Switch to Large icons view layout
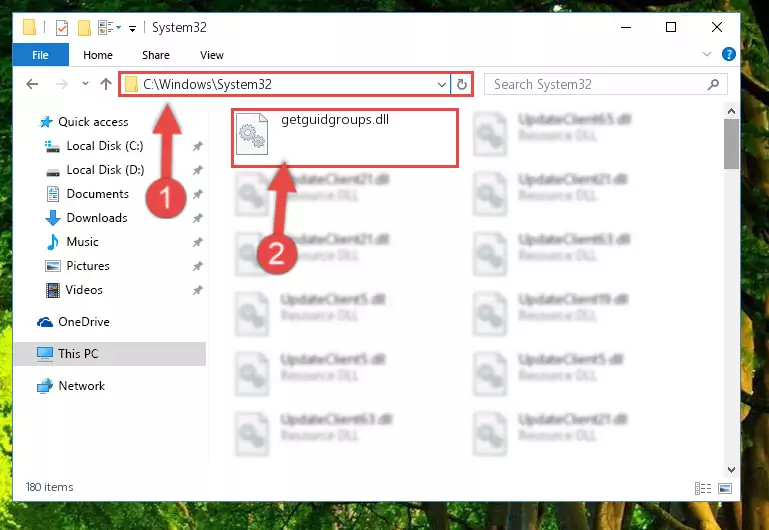Viewport: 769px width, 530px height. point(725,488)
